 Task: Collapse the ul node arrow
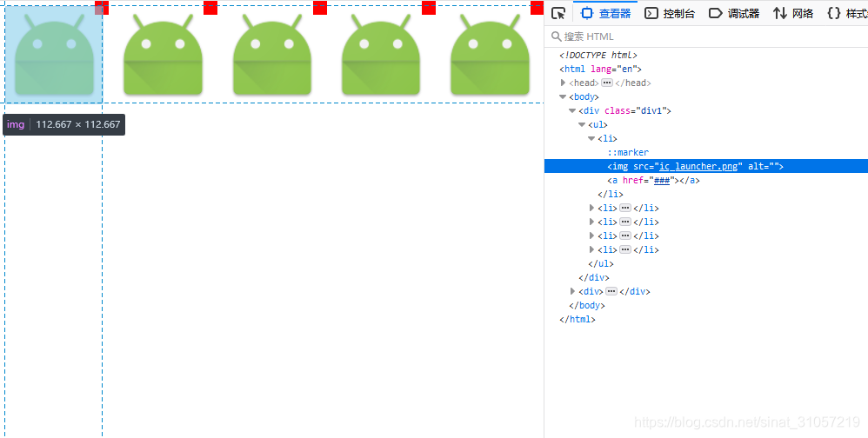point(582,124)
